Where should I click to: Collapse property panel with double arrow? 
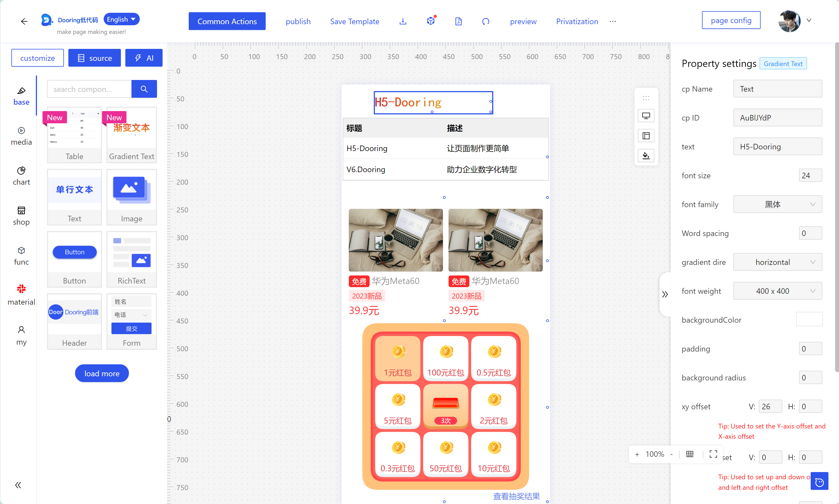tap(665, 294)
